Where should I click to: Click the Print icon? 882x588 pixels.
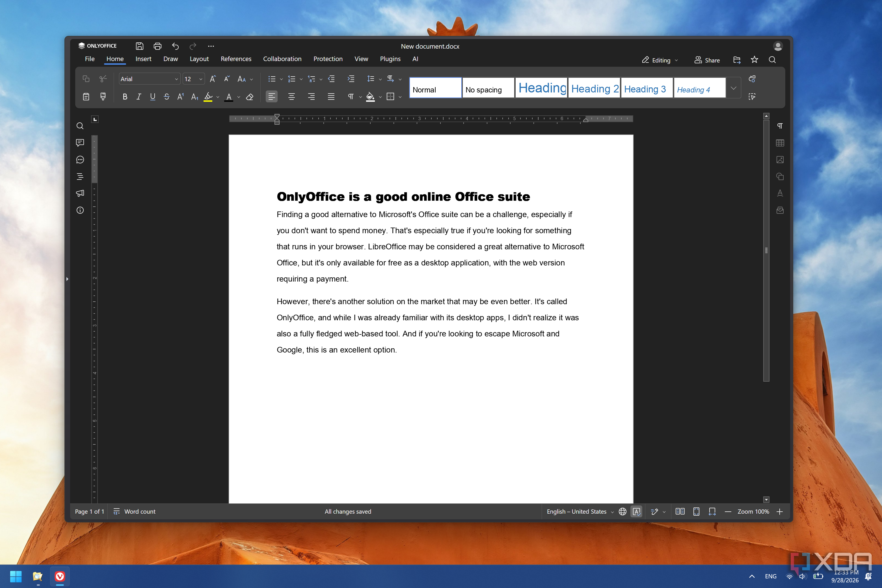[157, 46]
